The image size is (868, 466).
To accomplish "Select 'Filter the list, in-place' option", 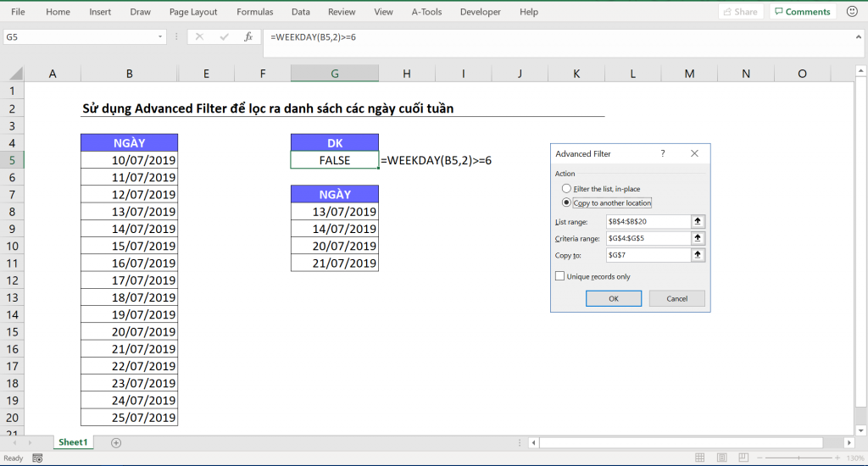I will tap(566, 188).
